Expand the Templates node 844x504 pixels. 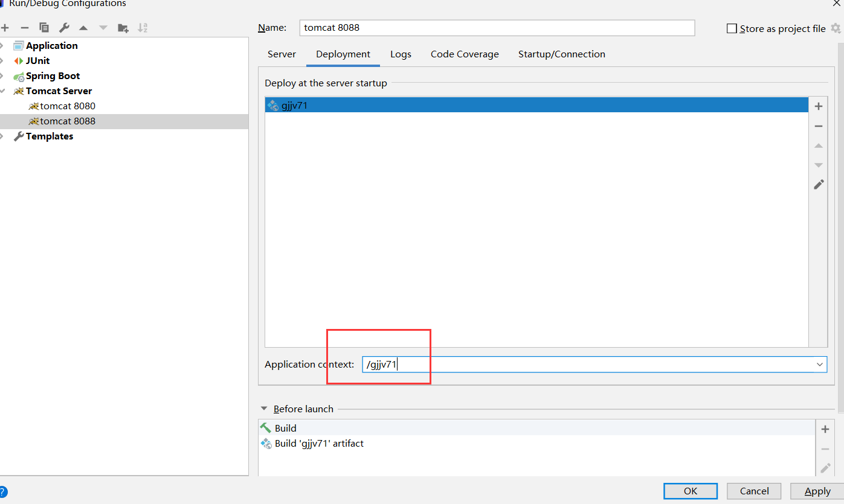(x=3, y=136)
